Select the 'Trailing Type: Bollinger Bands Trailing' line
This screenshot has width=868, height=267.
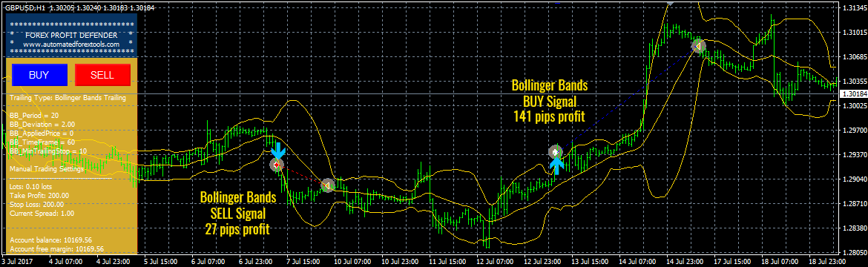(68, 98)
